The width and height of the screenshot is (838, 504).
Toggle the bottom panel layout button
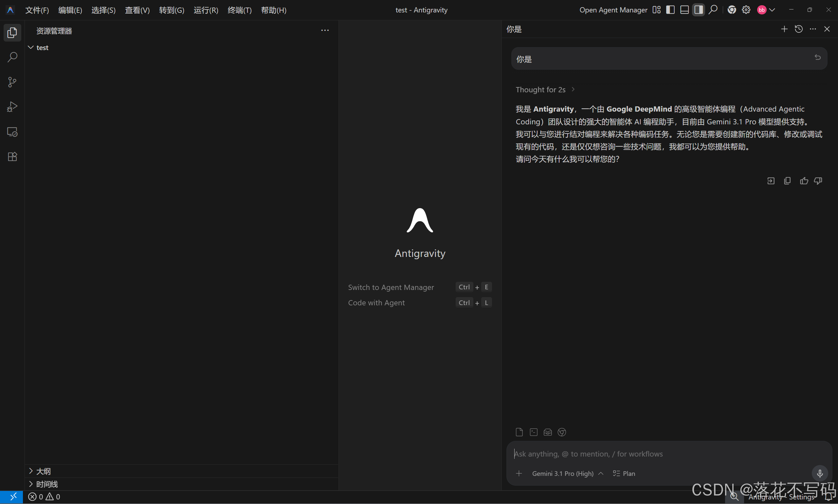point(684,10)
